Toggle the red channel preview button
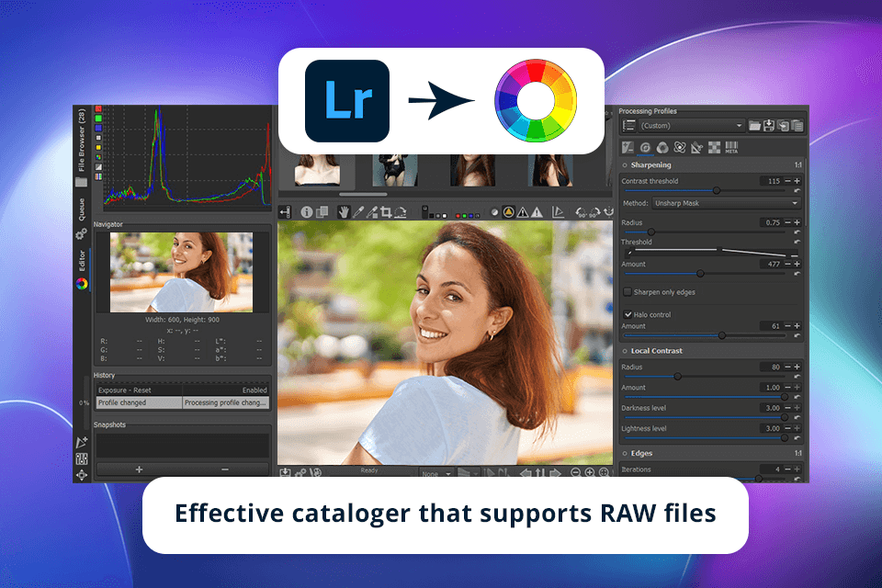The width and height of the screenshot is (882, 588). (458, 216)
